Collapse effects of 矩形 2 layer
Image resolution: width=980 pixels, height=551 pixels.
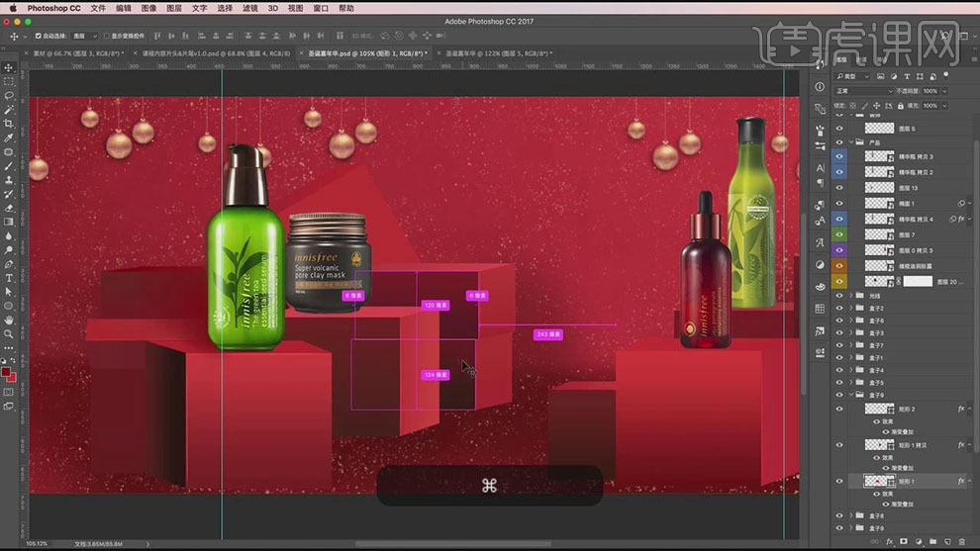click(x=969, y=410)
